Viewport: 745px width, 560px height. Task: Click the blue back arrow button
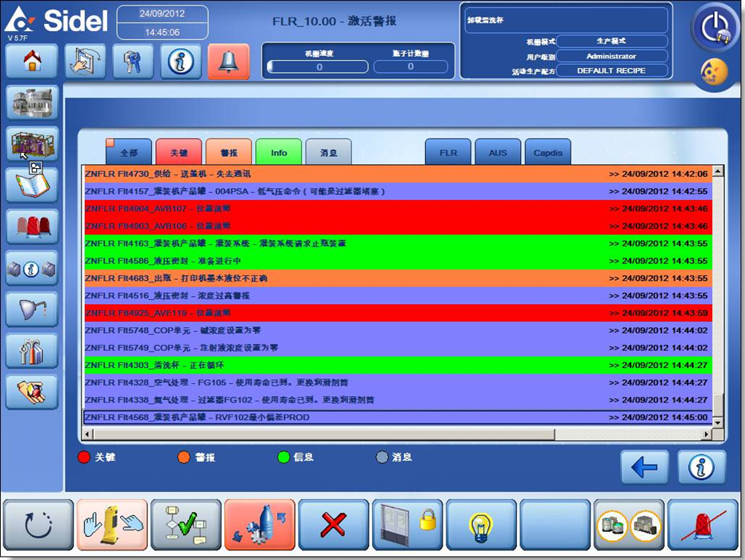coord(644,467)
